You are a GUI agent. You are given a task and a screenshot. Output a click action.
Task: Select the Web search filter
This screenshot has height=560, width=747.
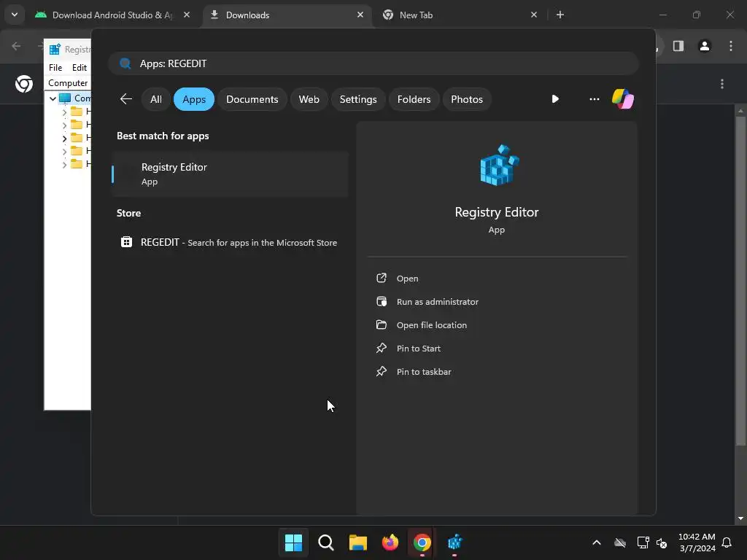click(x=309, y=99)
